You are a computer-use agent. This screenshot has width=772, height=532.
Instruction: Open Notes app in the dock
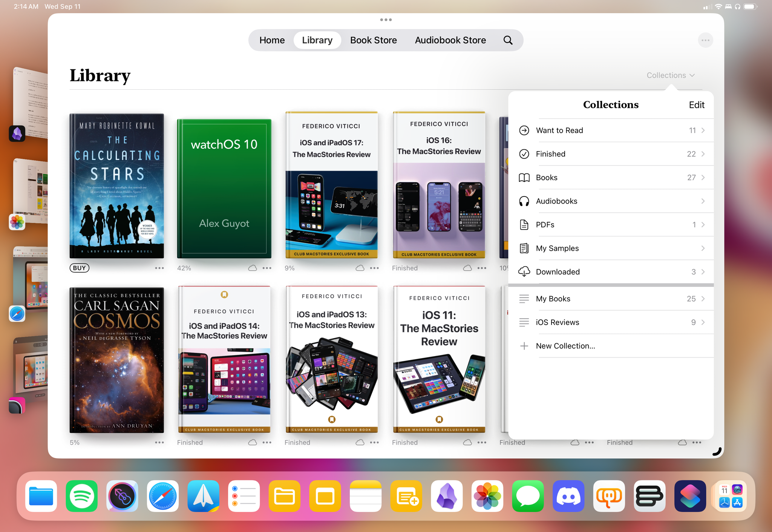[x=366, y=496]
